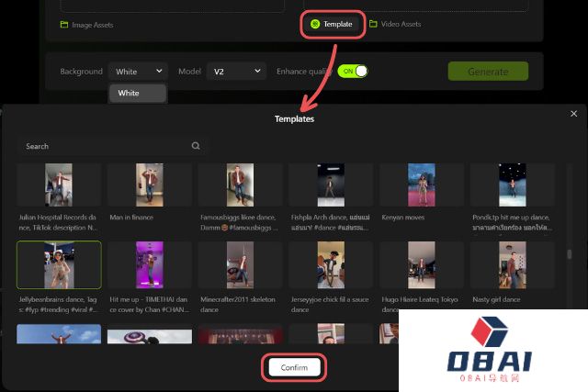This screenshot has height=392, width=588.
Task: Click the Video Assets folder icon
Action: pyautogui.click(x=373, y=24)
